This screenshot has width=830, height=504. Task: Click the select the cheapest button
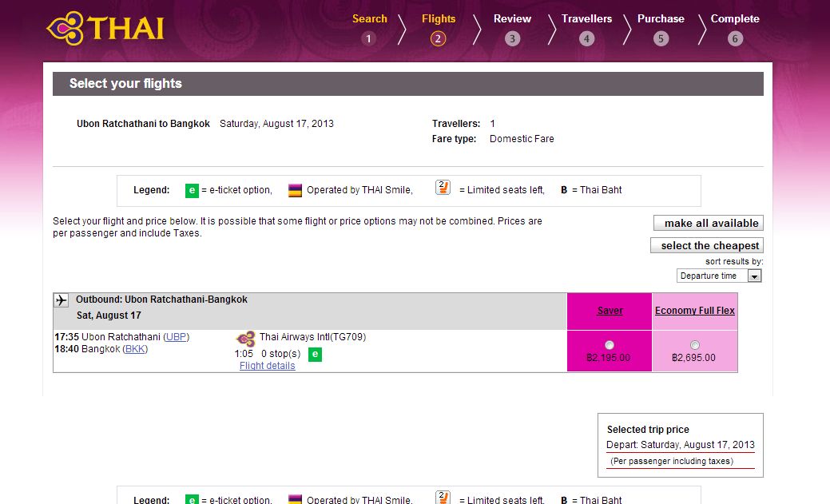click(707, 246)
